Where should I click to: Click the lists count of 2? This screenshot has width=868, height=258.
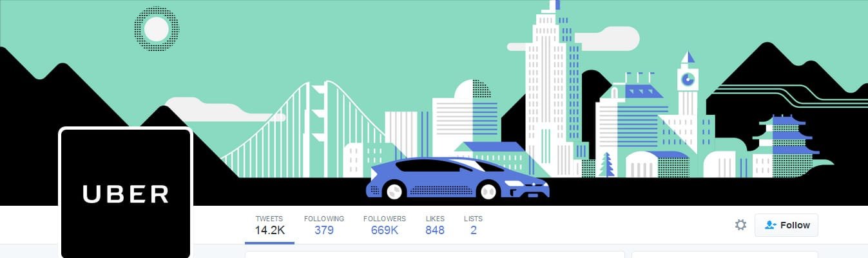tap(474, 230)
